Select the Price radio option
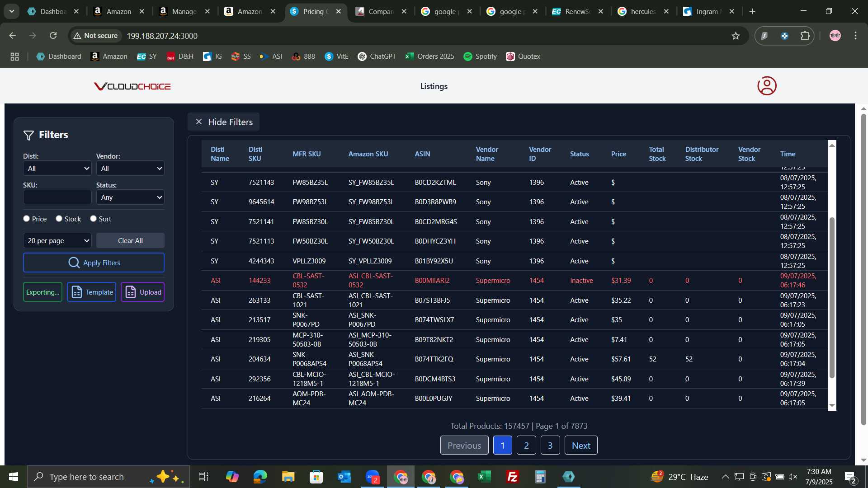The width and height of the screenshot is (868, 488). click(x=26, y=219)
